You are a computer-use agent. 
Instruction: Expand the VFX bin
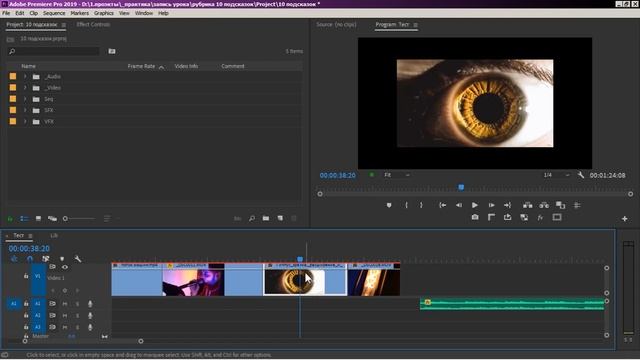click(25, 121)
